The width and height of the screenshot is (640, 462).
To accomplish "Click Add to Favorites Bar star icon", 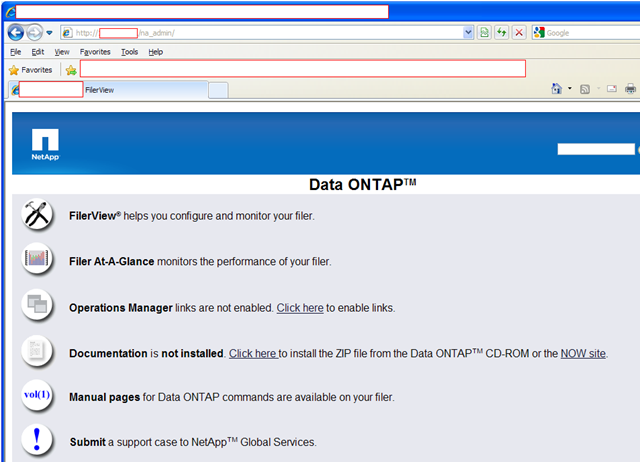I will tap(71, 70).
